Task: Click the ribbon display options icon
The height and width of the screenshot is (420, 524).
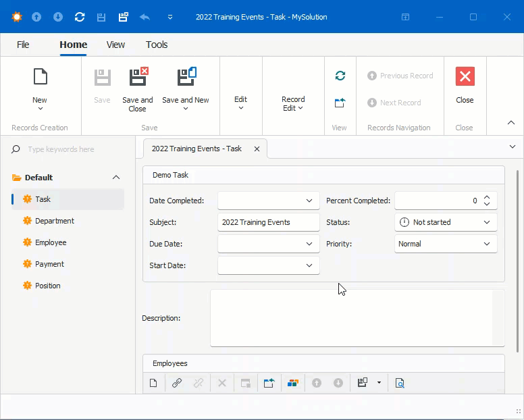Action: coord(405,17)
